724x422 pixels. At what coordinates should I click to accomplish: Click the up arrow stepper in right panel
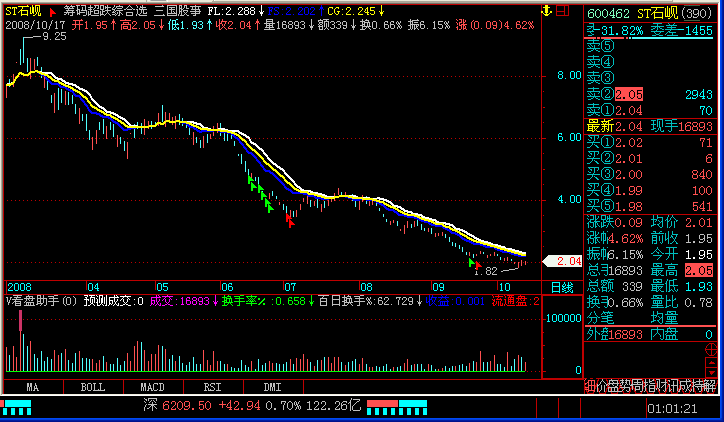(x=711, y=361)
